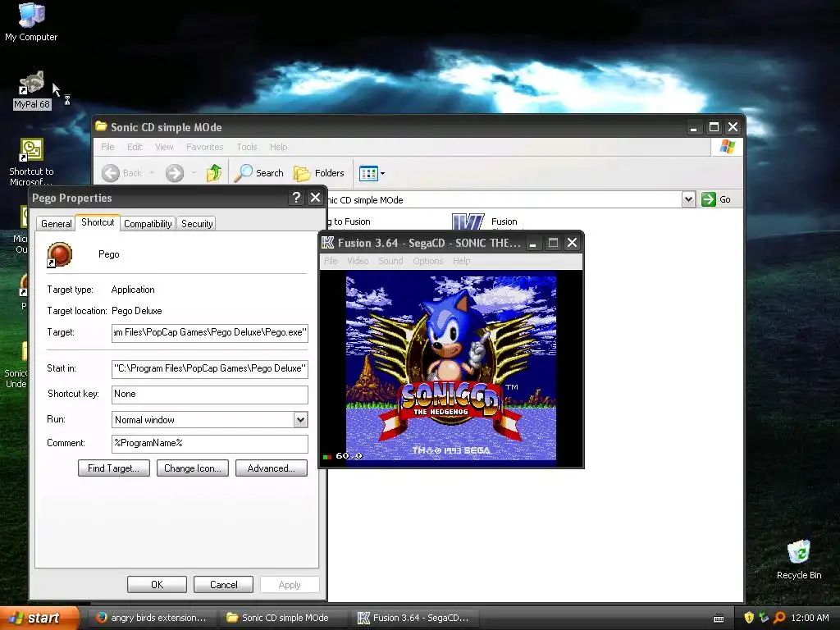Open Sound menu in Fusion

pos(390,261)
